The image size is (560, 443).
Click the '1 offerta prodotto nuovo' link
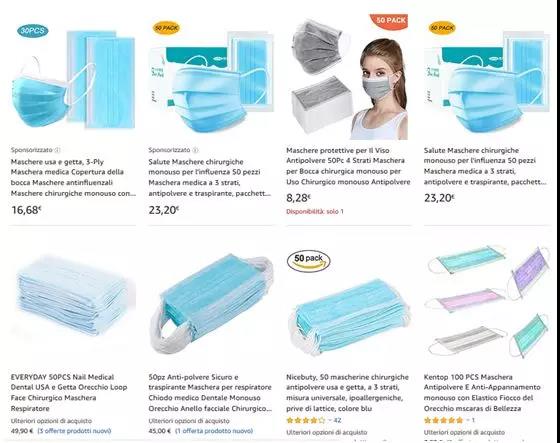tap(214, 431)
